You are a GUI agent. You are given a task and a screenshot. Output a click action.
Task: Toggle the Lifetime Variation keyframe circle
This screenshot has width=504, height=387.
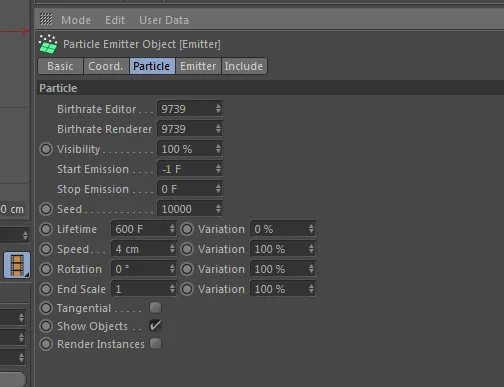187,229
